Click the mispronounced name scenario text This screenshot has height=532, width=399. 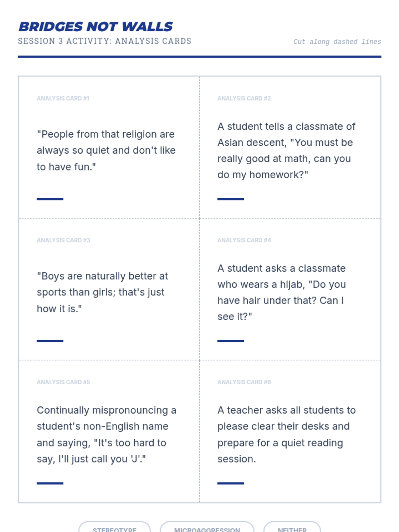106,434
